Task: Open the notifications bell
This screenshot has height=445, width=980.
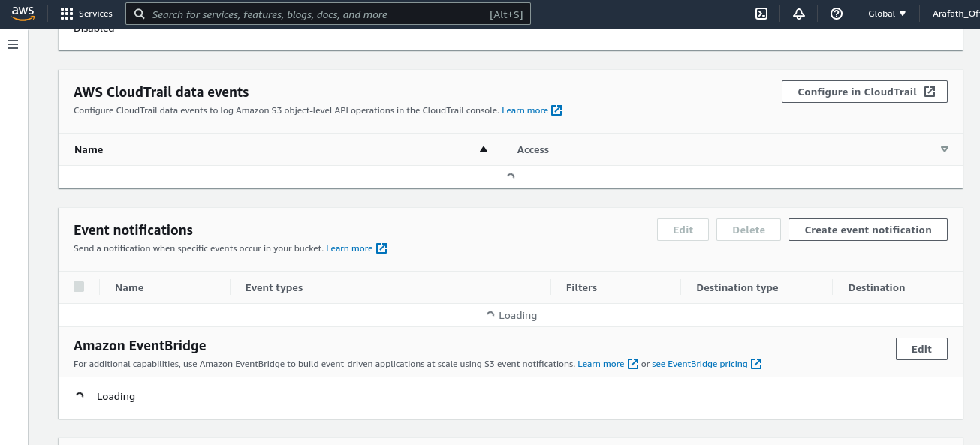Action: (x=798, y=13)
